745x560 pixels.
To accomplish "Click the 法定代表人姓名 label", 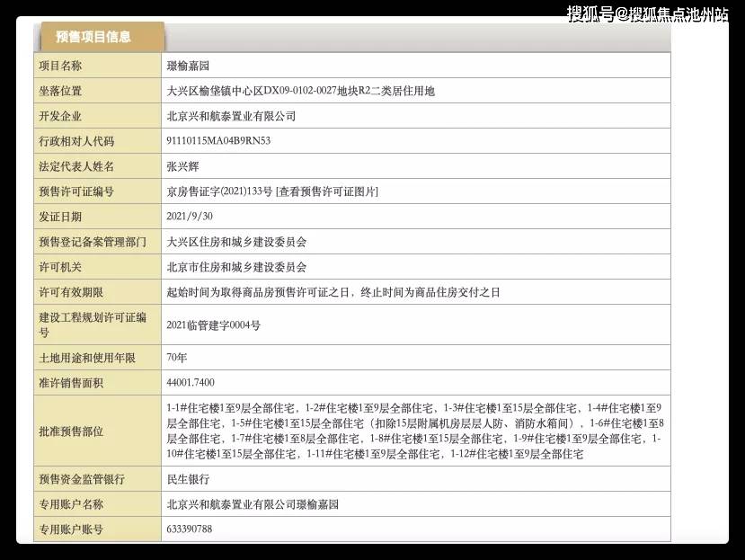I will [76, 166].
